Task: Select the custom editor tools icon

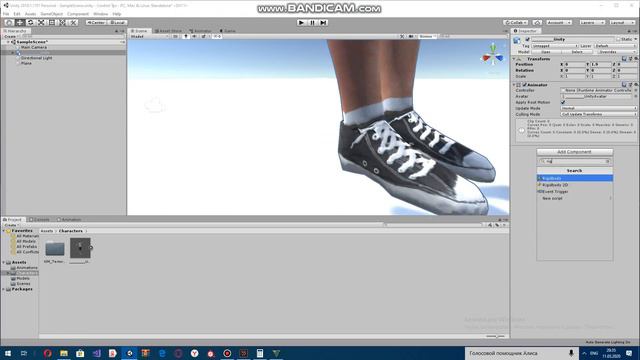Action: coord(73,22)
